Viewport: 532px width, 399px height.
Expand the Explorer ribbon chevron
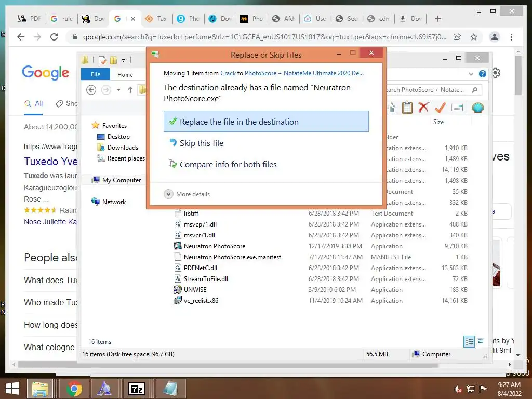pos(471,74)
